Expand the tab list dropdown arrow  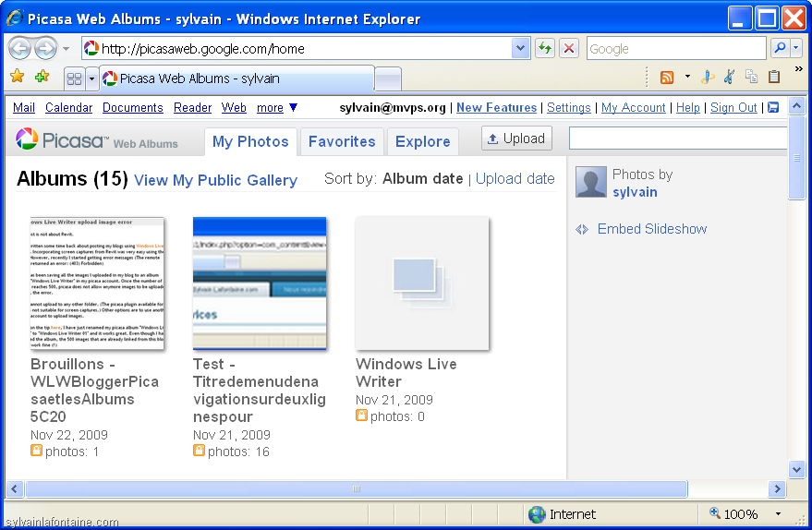click(91, 78)
